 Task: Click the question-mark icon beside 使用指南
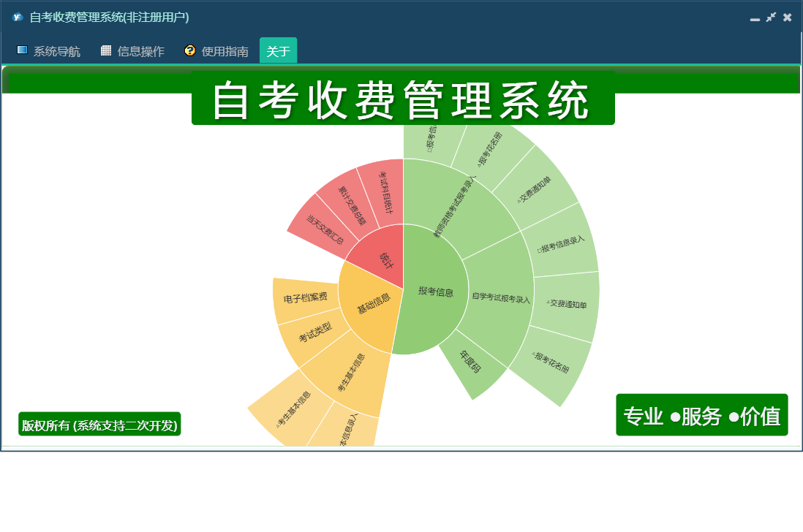(x=190, y=50)
